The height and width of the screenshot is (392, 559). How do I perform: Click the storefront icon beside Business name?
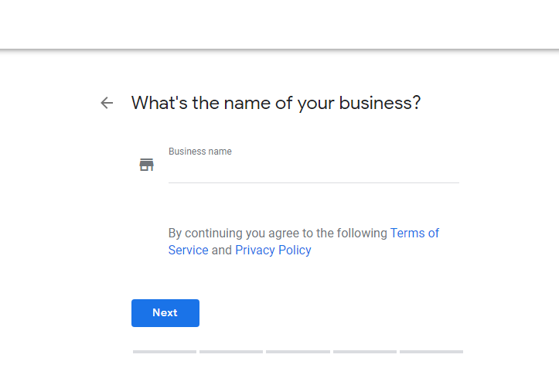(x=147, y=165)
